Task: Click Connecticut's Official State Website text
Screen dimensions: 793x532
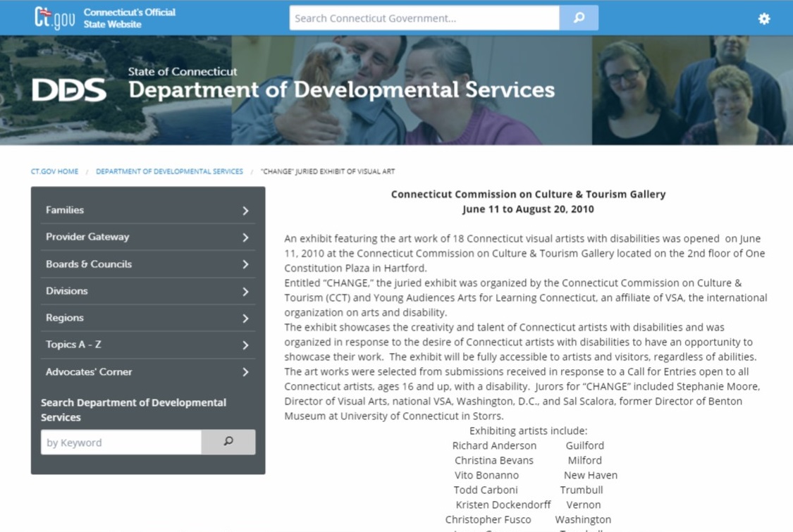Action: click(x=130, y=18)
